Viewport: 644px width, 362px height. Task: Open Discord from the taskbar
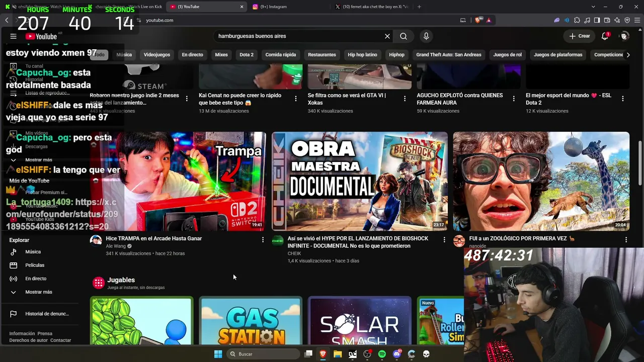397,354
